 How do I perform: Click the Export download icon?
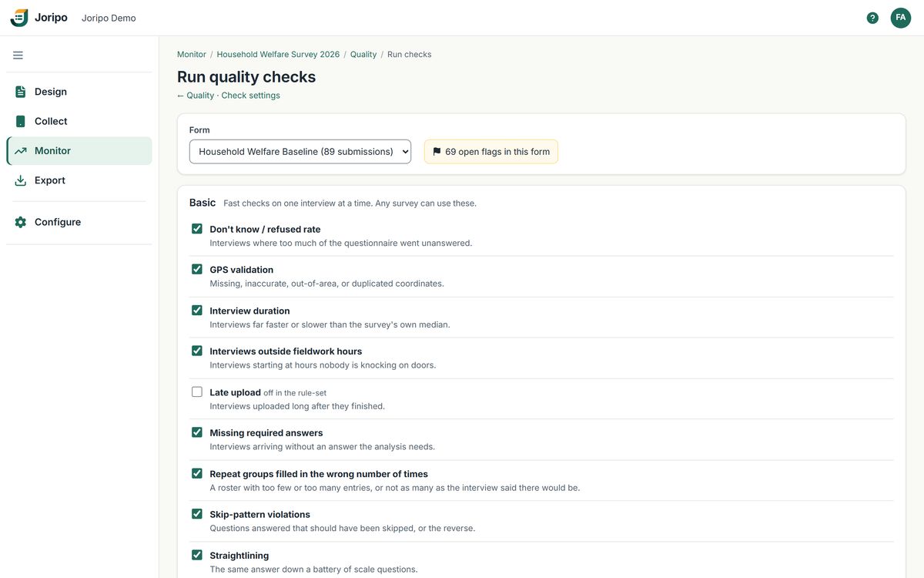point(21,180)
